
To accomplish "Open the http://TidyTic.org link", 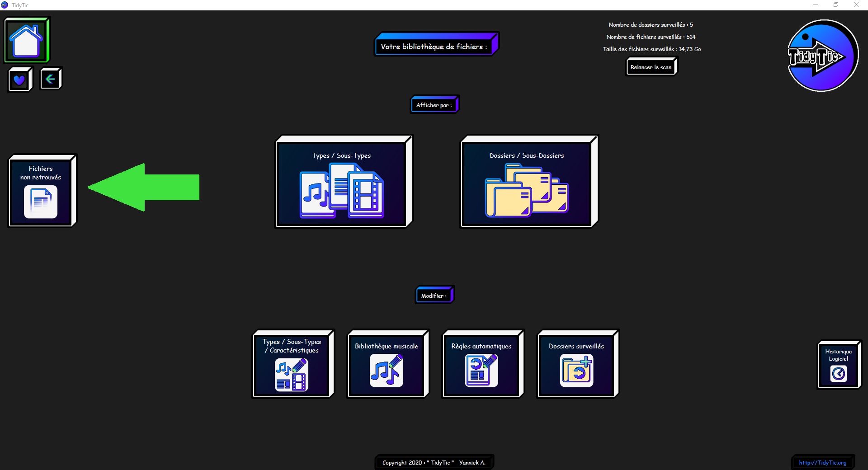I will click(823, 462).
